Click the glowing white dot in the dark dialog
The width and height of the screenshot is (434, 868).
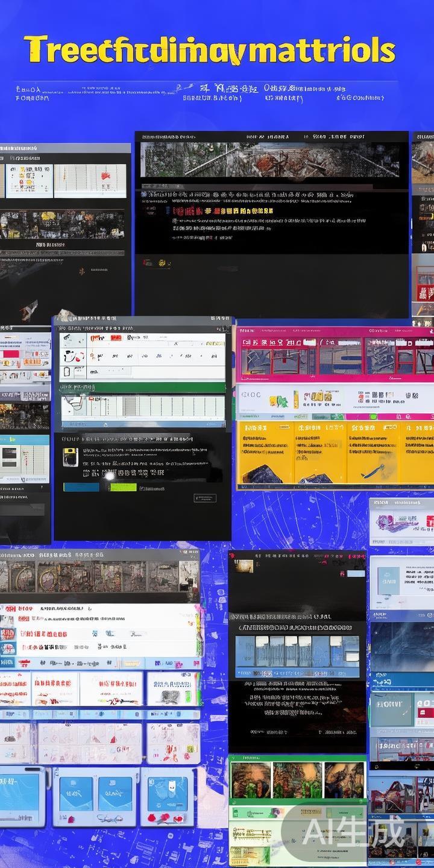(109, 476)
